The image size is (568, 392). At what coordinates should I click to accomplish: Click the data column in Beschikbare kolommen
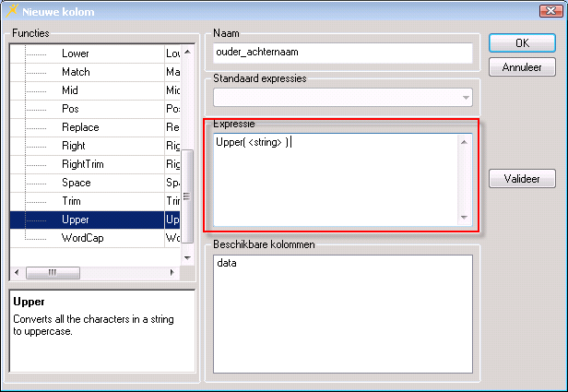point(227,264)
